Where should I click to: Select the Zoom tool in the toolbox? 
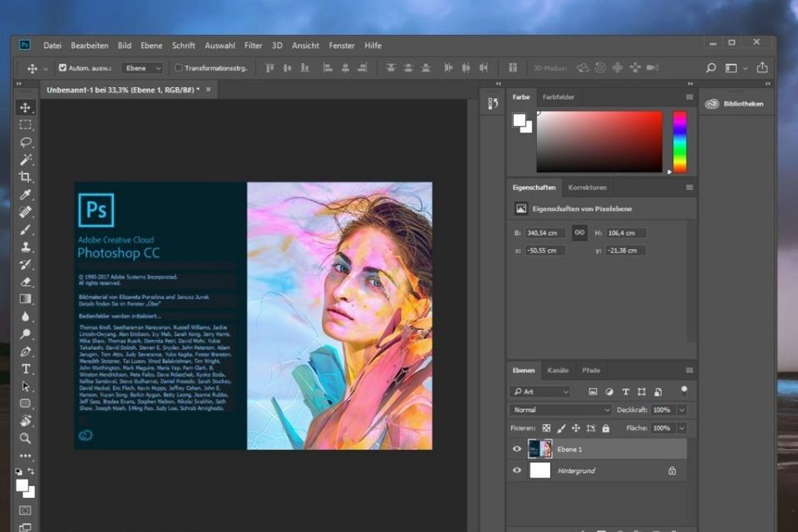tap(25, 438)
